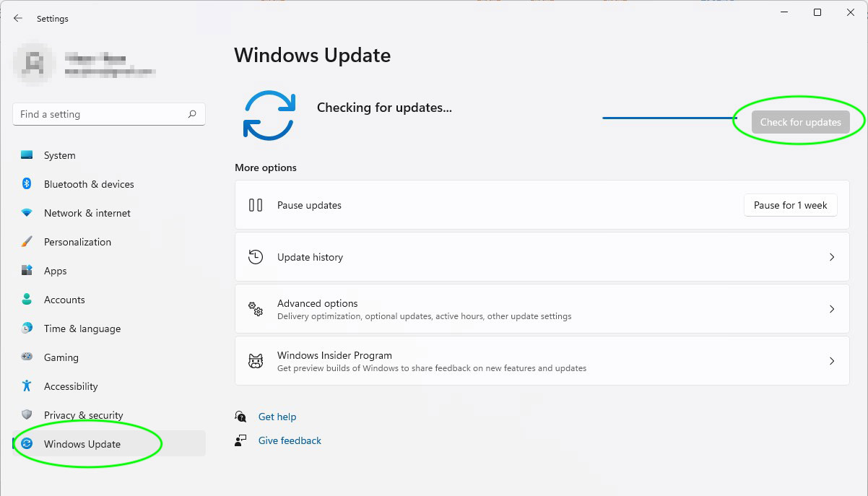Open Accessibility settings
Image resolution: width=868 pixels, height=496 pixels.
[109, 386]
